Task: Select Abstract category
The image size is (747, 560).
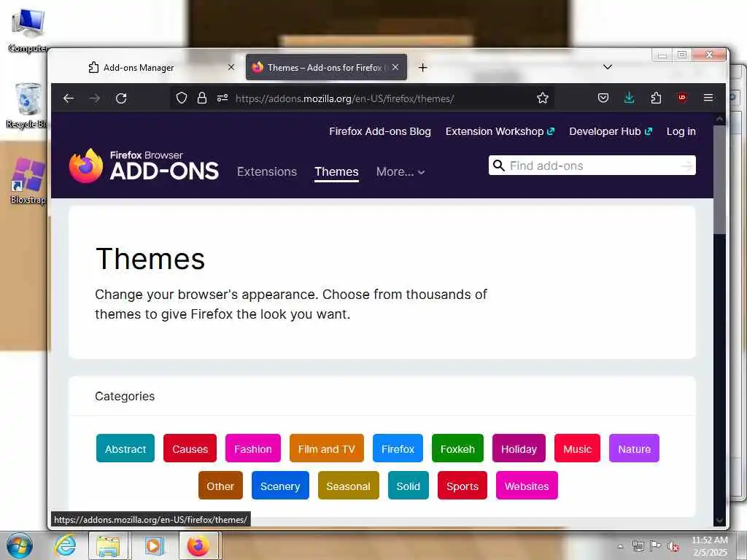Action: click(x=125, y=448)
